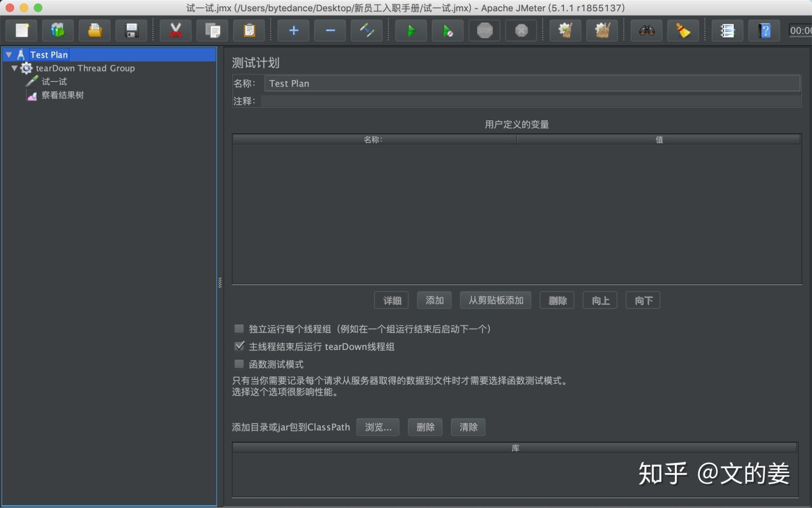Screen dimensions: 812x508
Task: Click the Stop test icon
Action: pos(485,30)
